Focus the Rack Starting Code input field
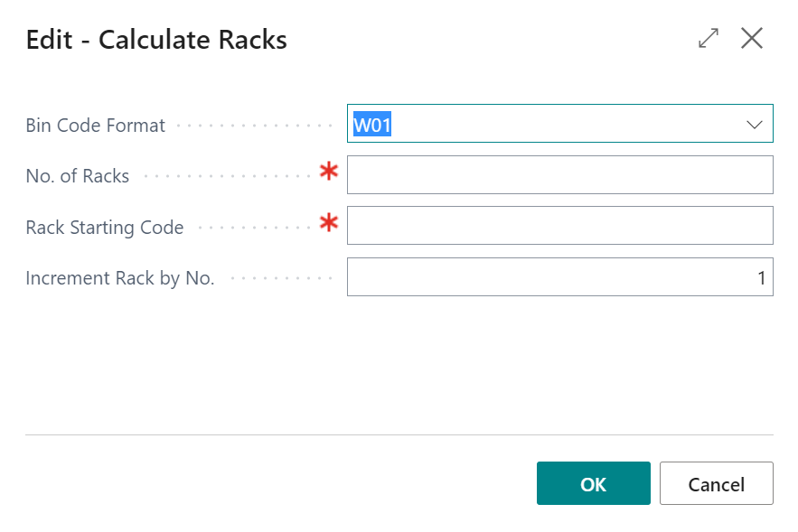This screenshot has width=798, height=532. click(559, 225)
